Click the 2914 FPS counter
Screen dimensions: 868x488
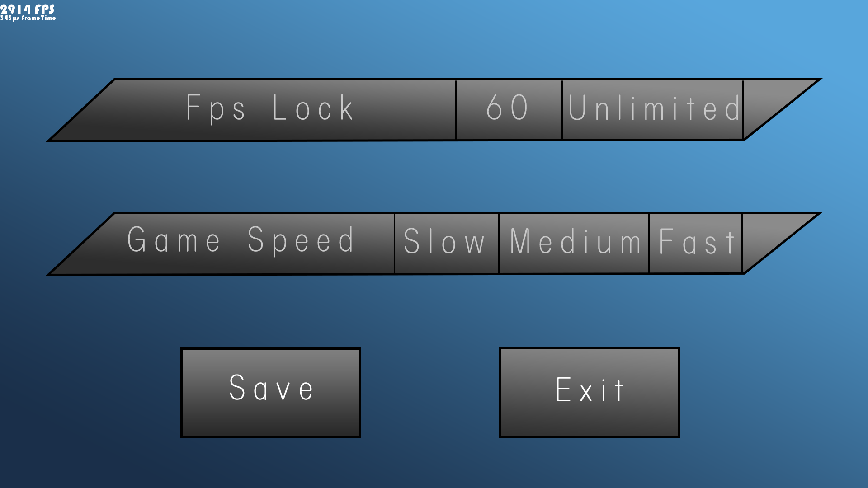click(x=27, y=9)
